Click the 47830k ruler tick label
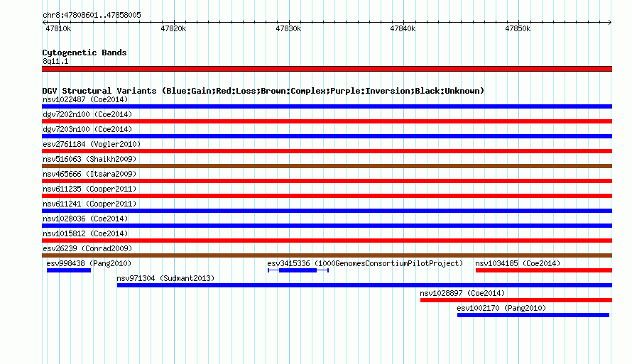 coord(288,28)
